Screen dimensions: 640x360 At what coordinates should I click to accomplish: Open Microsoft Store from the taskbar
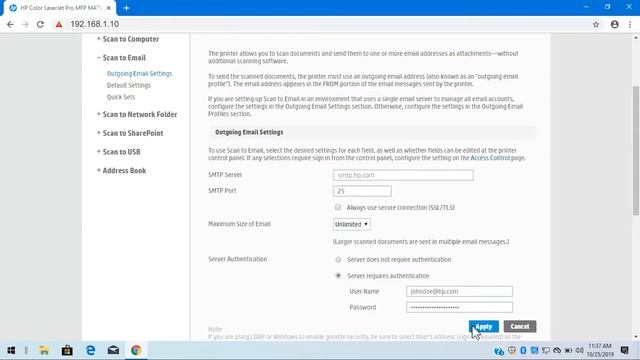pos(67,350)
